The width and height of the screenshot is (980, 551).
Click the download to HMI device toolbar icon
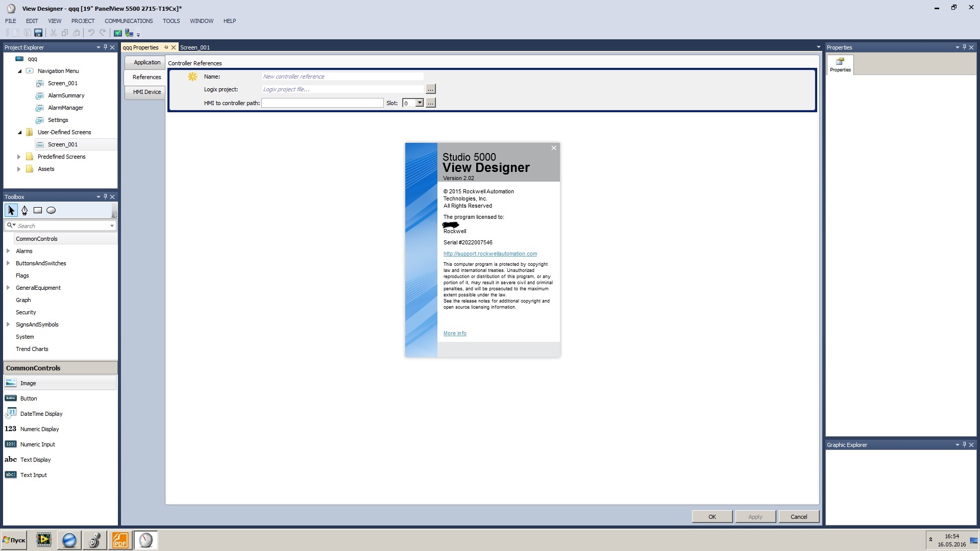point(129,33)
